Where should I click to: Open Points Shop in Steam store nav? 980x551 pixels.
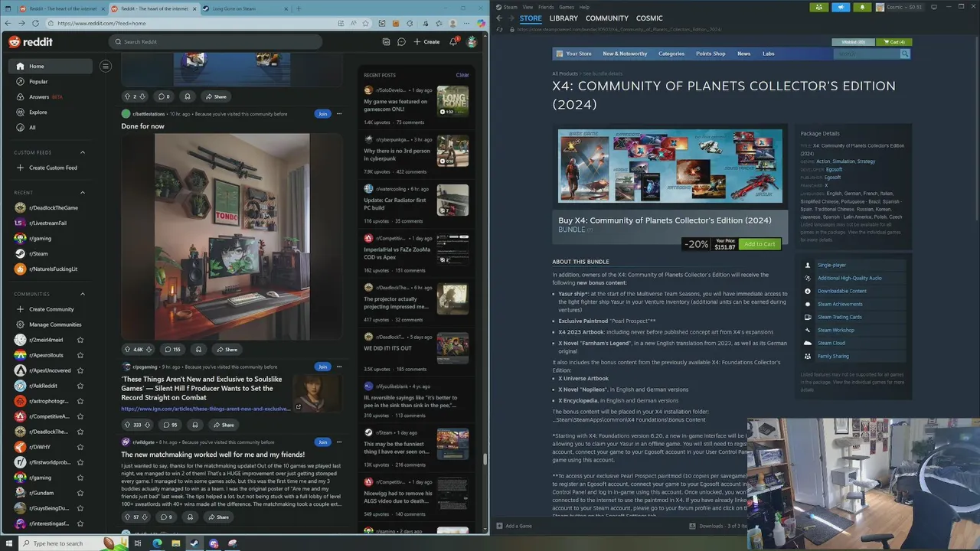[710, 54]
